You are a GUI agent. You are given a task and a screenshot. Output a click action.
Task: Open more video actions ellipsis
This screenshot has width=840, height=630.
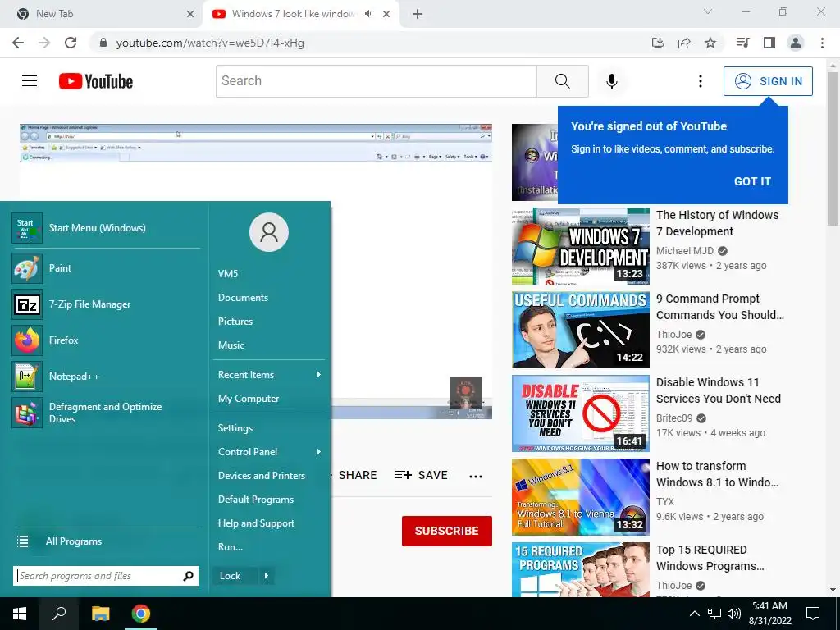476,476
